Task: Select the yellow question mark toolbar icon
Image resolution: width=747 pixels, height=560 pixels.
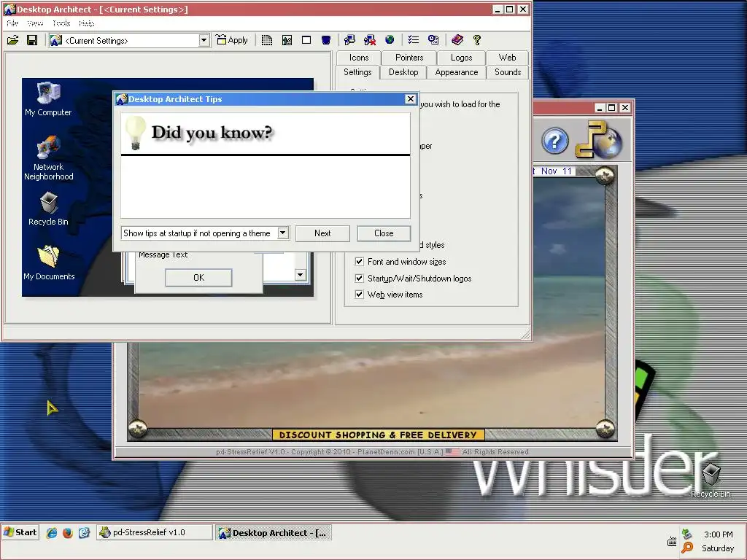Action: click(477, 40)
